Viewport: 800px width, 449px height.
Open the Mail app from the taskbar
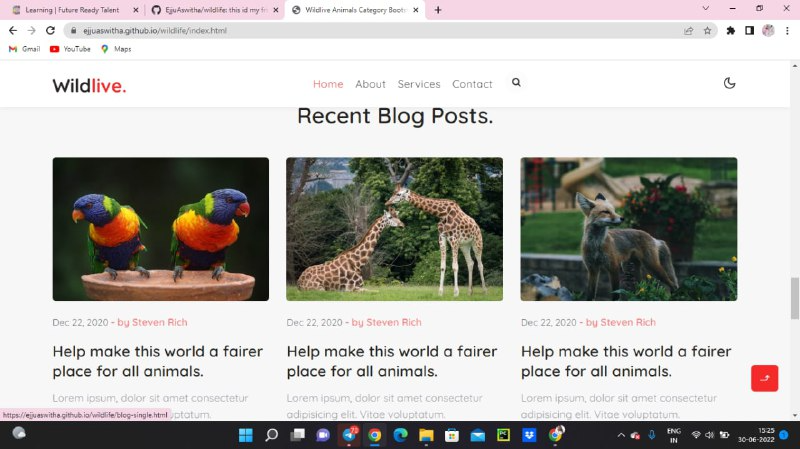478,435
